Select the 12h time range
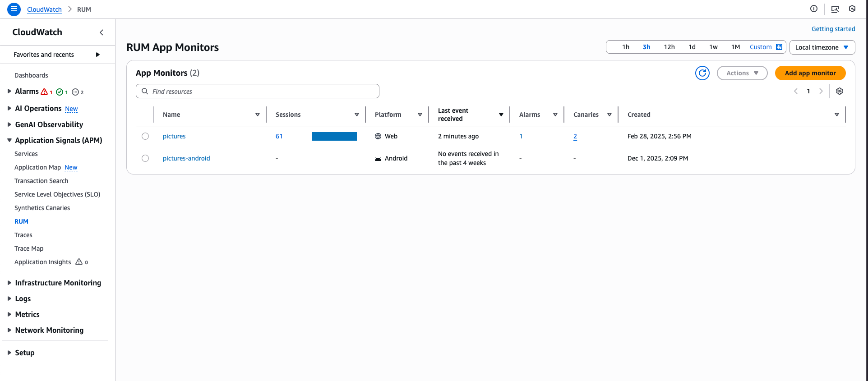This screenshot has height=381, width=868. pos(669,47)
